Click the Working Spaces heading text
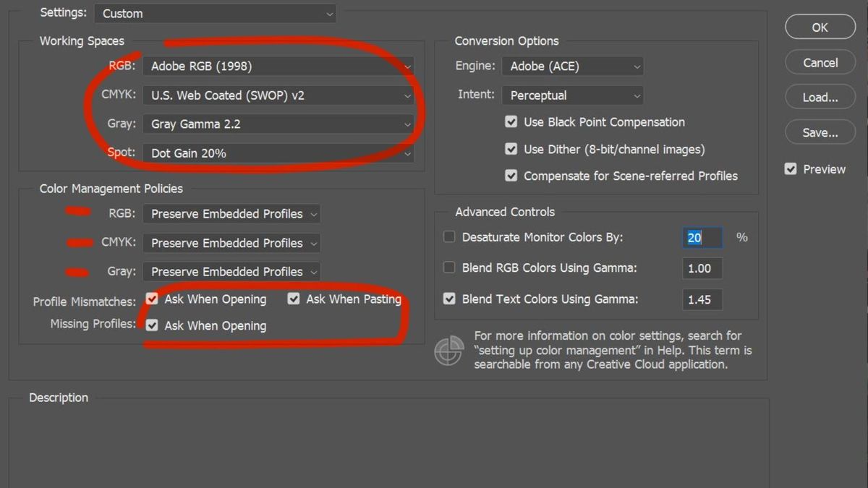This screenshot has height=488, width=868. [x=82, y=41]
